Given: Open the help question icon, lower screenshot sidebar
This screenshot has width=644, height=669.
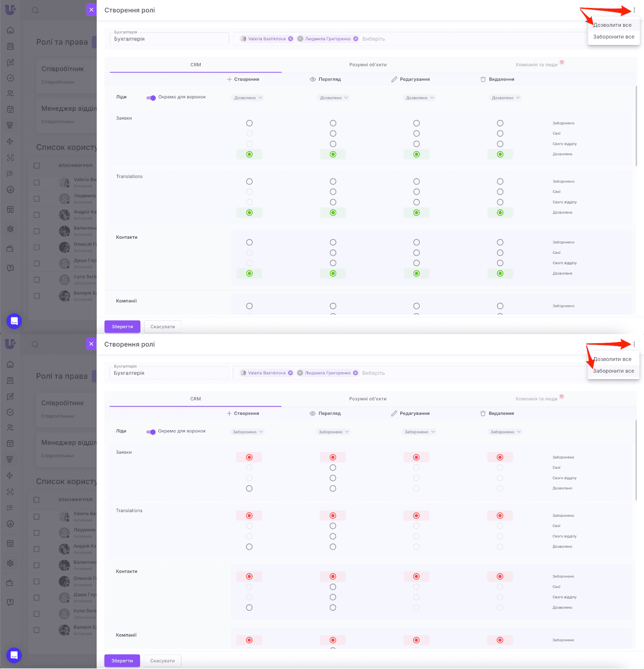Looking at the screenshot, I should (x=10, y=602).
